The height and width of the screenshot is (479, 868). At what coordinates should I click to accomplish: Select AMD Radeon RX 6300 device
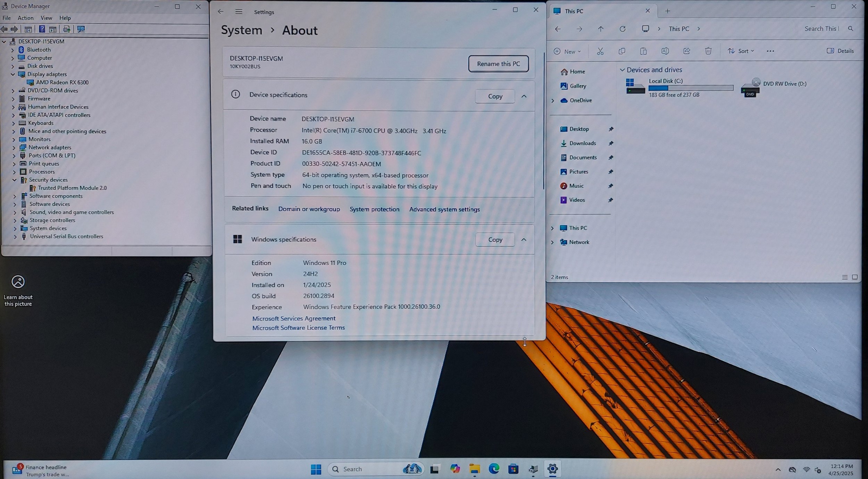pos(62,83)
